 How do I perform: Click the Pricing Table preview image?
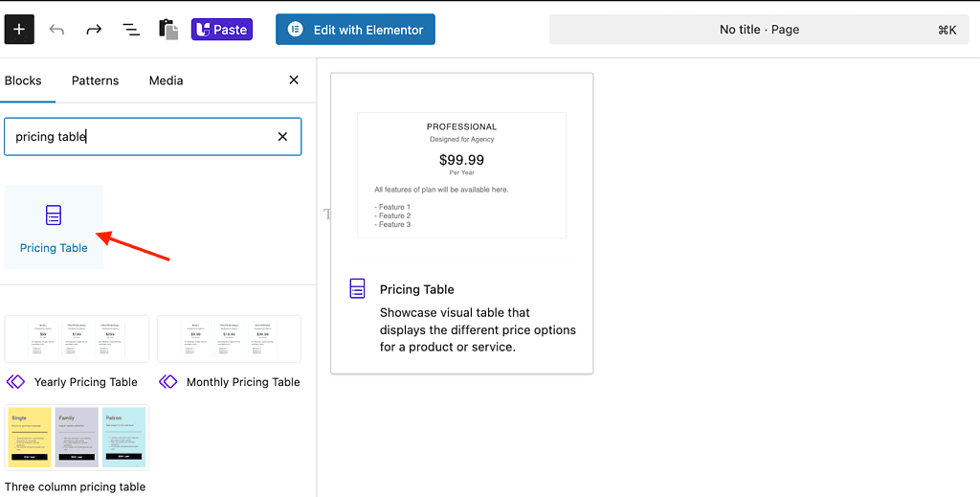click(462, 175)
